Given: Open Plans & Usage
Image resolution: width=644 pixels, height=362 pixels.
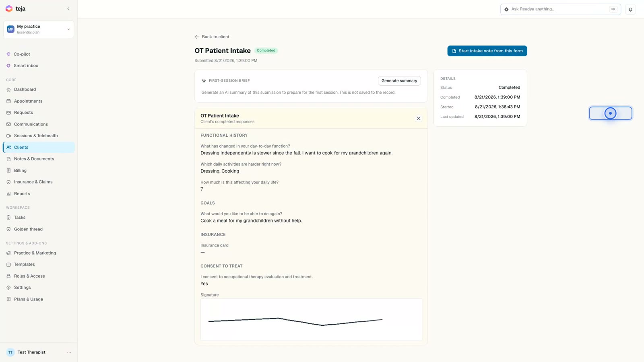Looking at the screenshot, I should coord(39,299).
